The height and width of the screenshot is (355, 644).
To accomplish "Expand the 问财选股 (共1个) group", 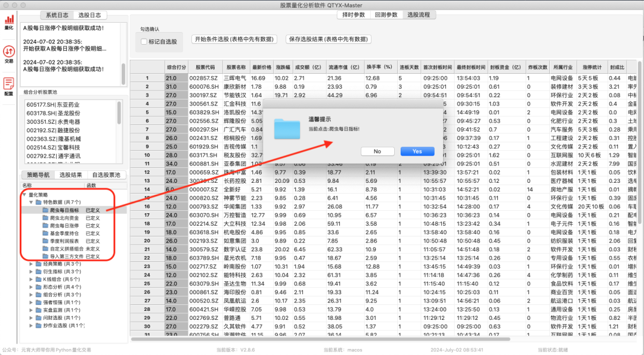I will pos(31,318).
